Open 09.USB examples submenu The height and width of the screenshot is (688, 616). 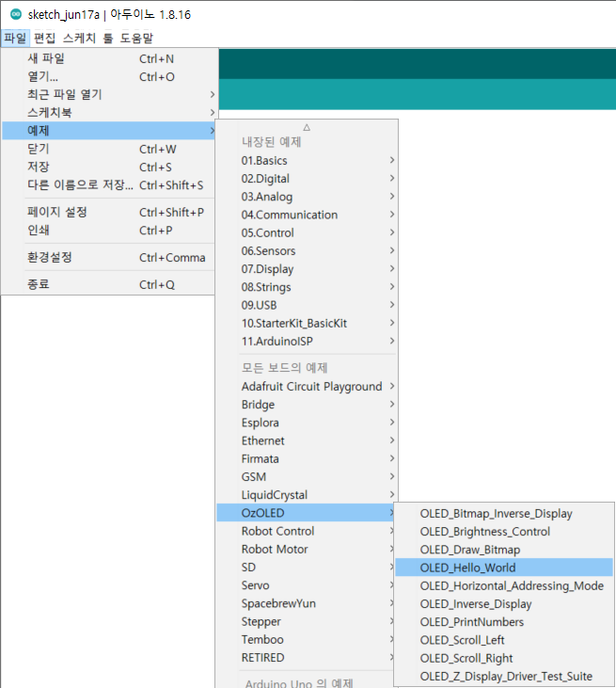click(x=307, y=305)
